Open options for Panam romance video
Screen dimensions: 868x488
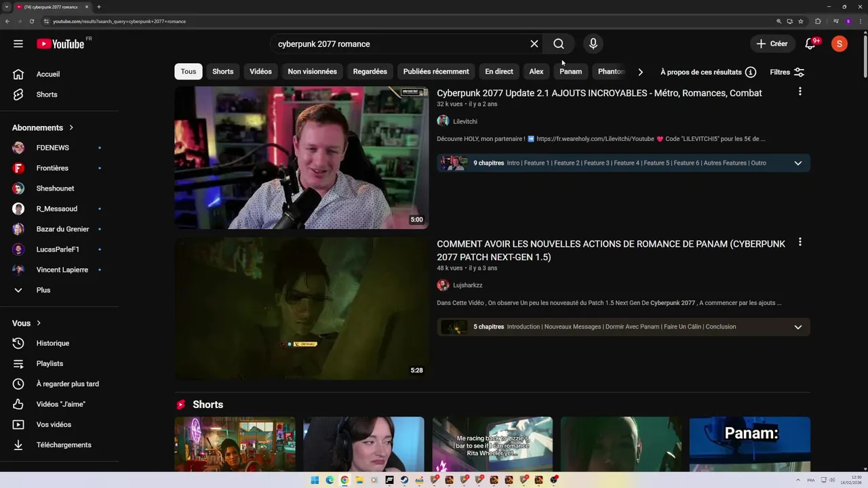(800, 242)
